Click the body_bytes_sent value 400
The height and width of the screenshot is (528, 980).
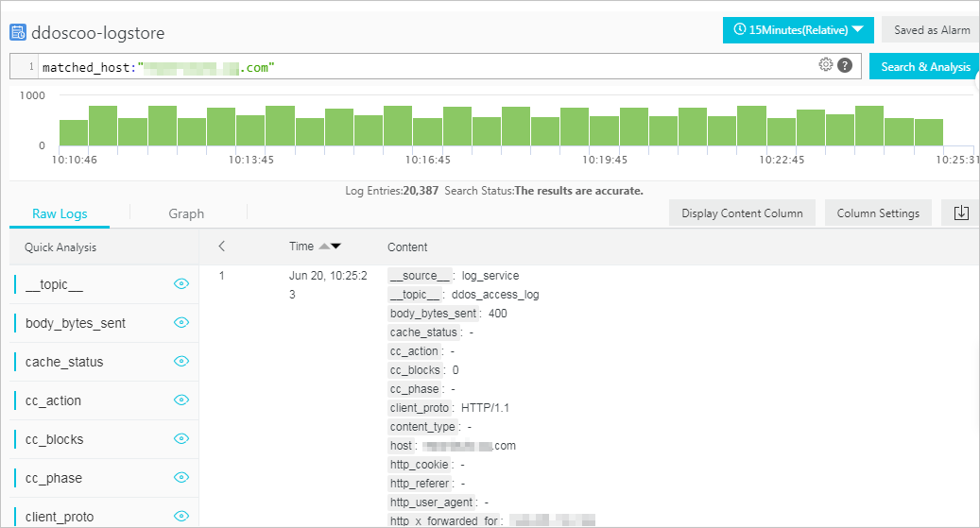pos(497,314)
